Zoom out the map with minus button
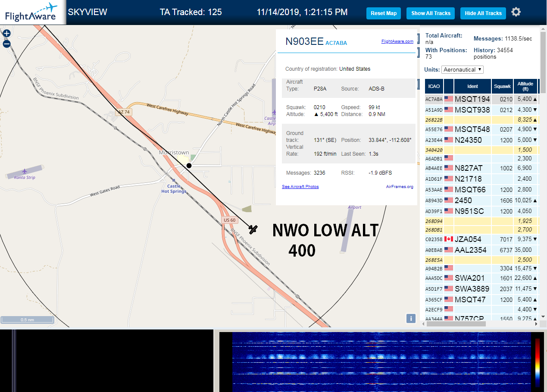547x392 pixels. [6, 44]
